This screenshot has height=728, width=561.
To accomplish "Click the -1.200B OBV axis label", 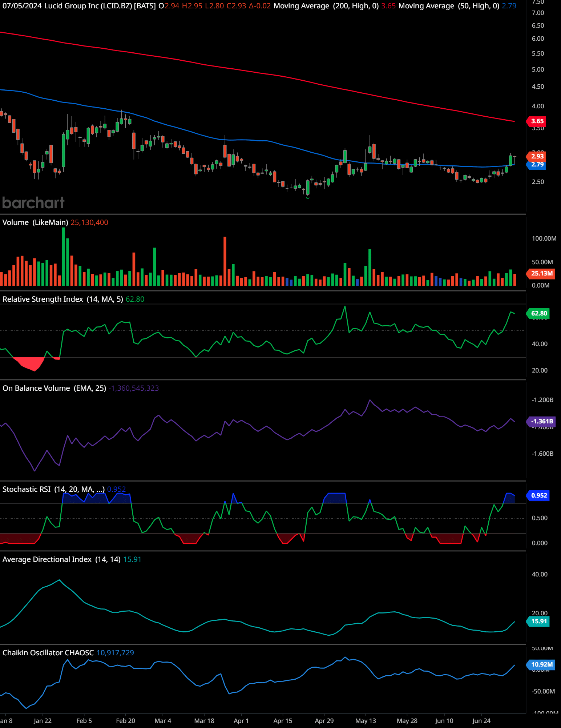I will [x=542, y=400].
